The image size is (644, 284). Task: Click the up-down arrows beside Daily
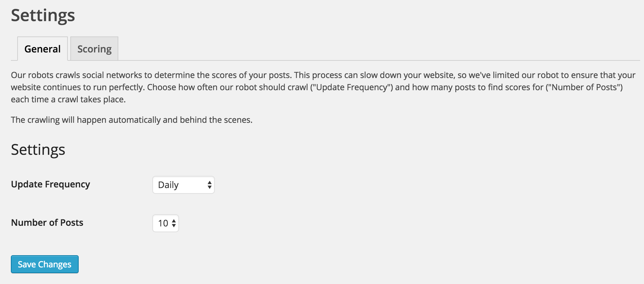click(209, 185)
